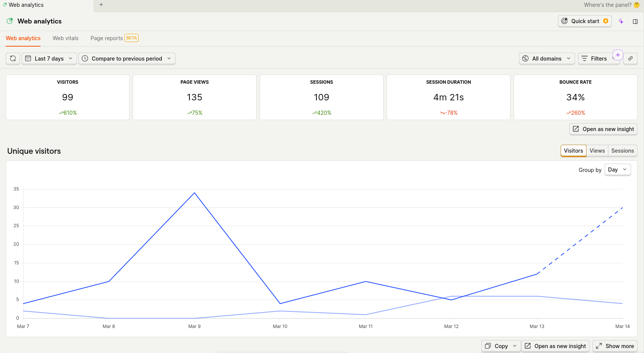Image resolution: width=644 pixels, height=353 pixels.
Task: Switch to the Web vitals tab
Action: coord(65,38)
